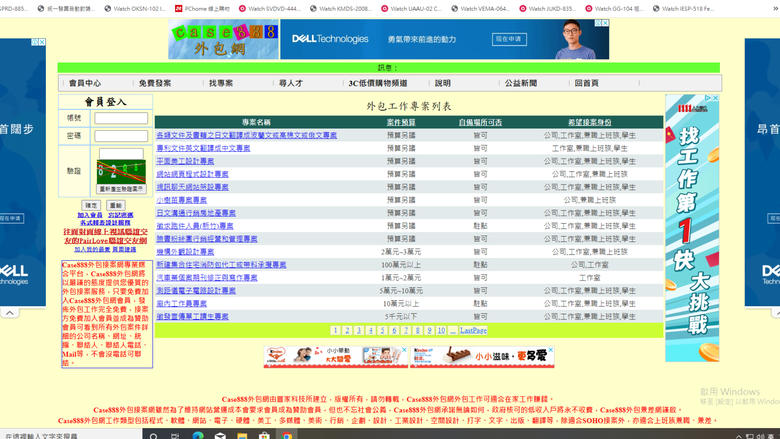780x439 pixels.
Task: Sort by the 自備場所可否 column header
Action: tap(480, 122)
